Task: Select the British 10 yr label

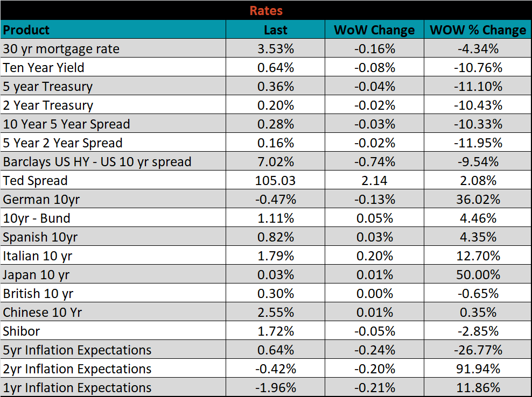Action: pos(38,294)
